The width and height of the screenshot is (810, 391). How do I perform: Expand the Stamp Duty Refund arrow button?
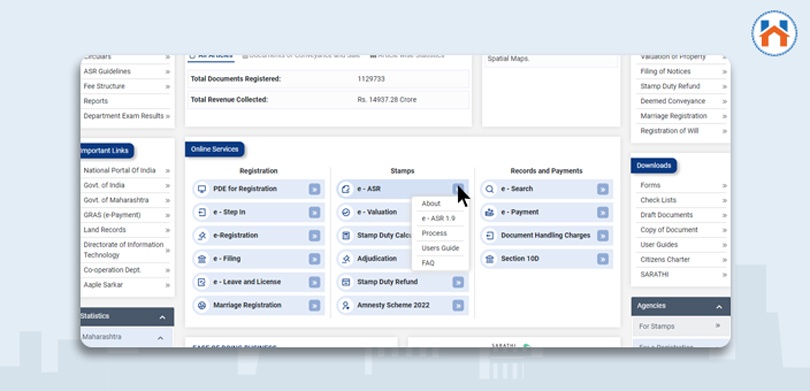pyautogui.click(x=458, y=282)
